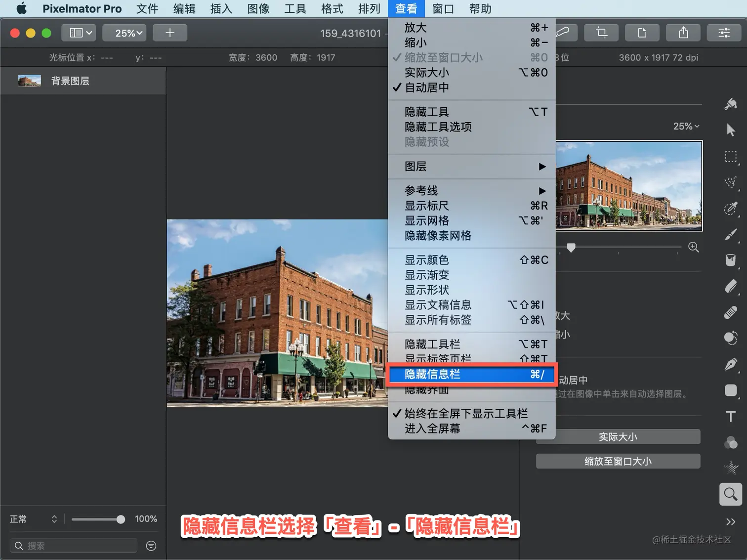747x560 pixels.
Task: Open the 25% dropdown above navigator
Action: (x=686, y=126)
